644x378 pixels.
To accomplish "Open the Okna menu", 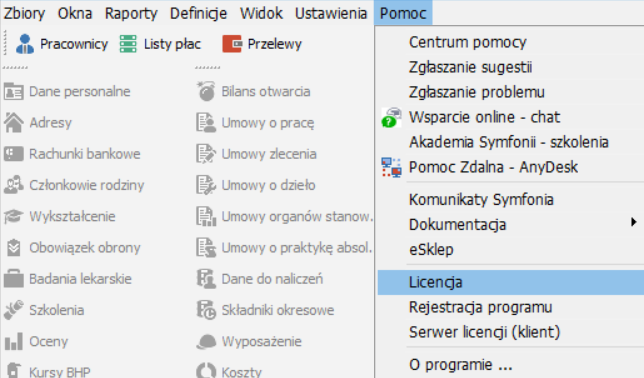I will [75, 13].
